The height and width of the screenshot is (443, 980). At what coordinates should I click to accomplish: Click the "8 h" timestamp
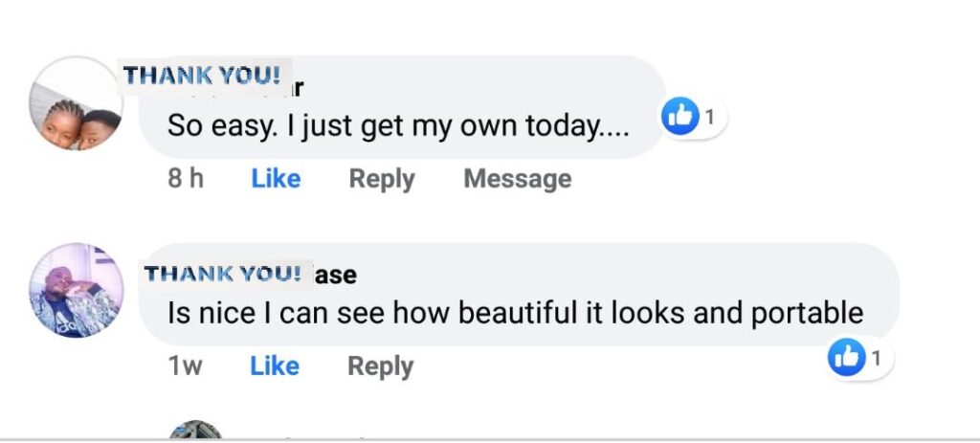click(x=186, y=179)
